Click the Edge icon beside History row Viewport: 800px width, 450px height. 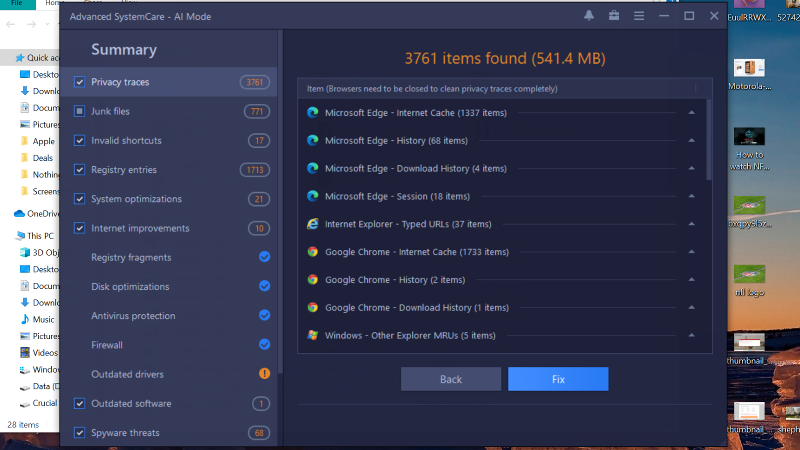[x=313, y=140]
